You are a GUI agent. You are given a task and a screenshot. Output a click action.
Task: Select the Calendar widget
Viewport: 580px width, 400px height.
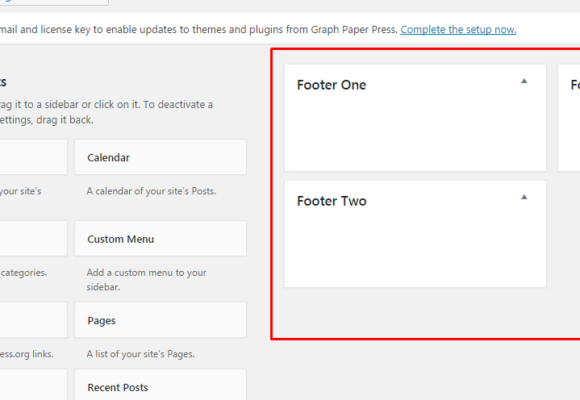(x=161, y=157)
